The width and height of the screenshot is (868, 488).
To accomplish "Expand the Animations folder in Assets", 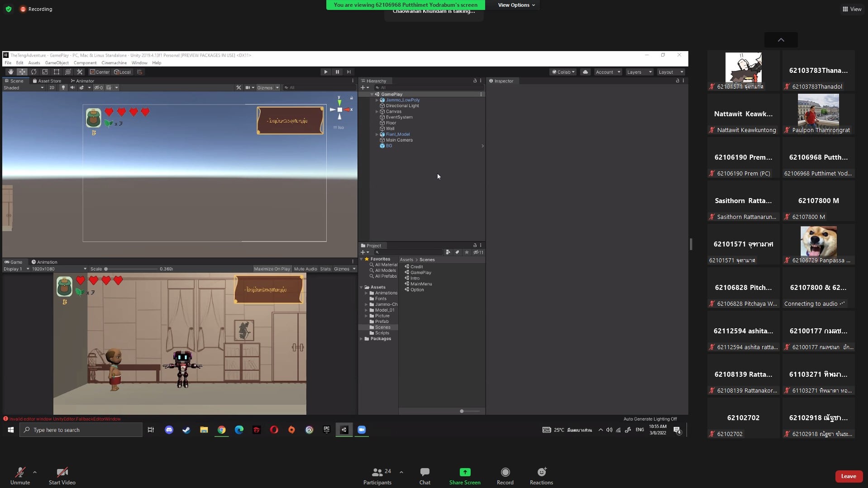I will (x=366, y=293).
